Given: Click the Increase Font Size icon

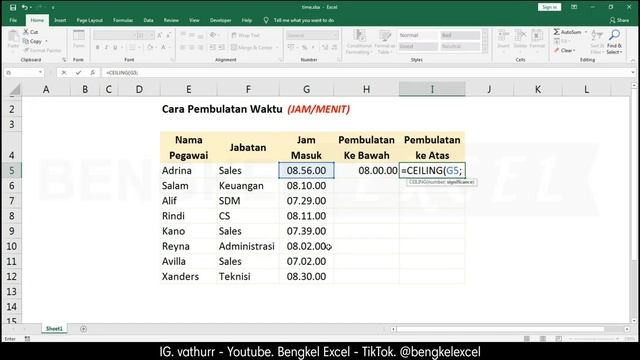Looking at the screenshot, I should coord(160,36).
